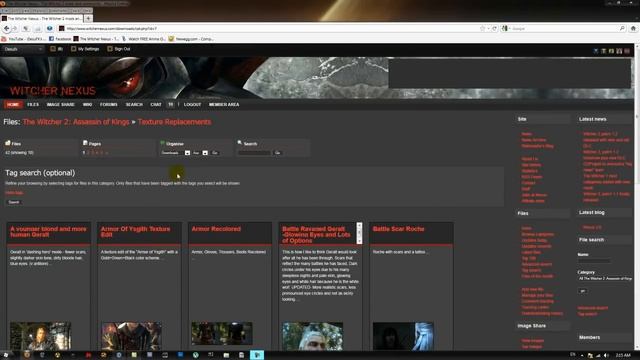Open the WIKI navigation item
The height and width of the screenshot is (360, 640).
(x=87, y=104)
